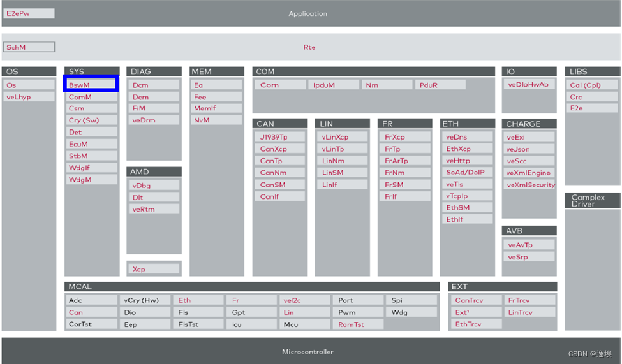Select the FrIf module
Screen dimensions: 622x364
coord(405,196)
